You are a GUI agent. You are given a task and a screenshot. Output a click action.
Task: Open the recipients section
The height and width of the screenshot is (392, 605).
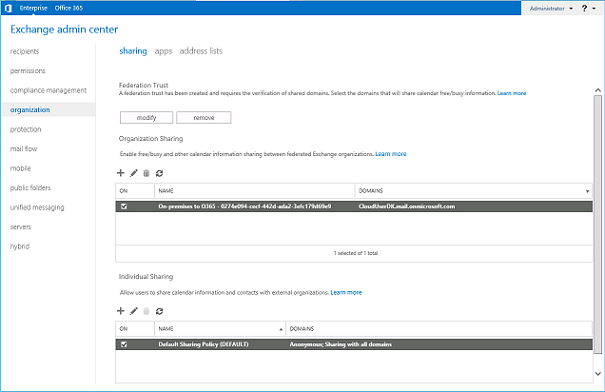25,51
